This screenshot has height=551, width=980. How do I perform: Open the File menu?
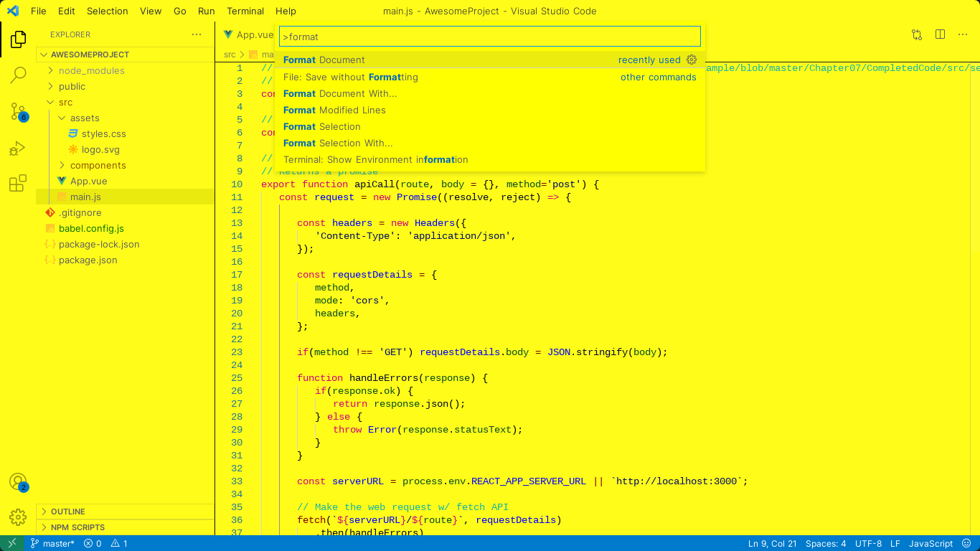(39, 11)
